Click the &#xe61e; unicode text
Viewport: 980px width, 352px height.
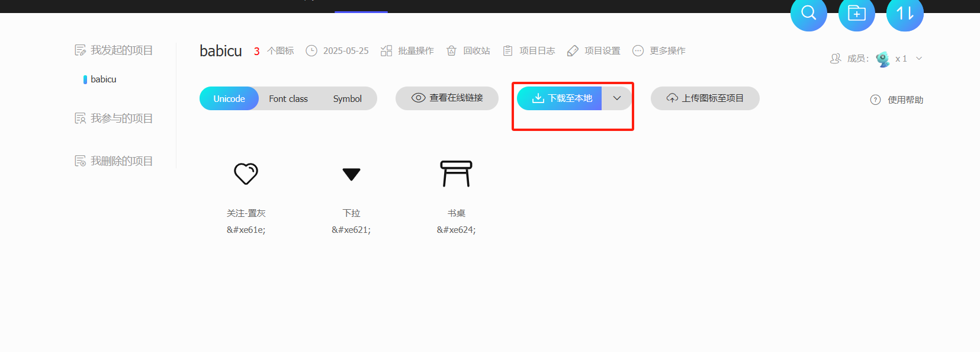[x=246, y=230]
